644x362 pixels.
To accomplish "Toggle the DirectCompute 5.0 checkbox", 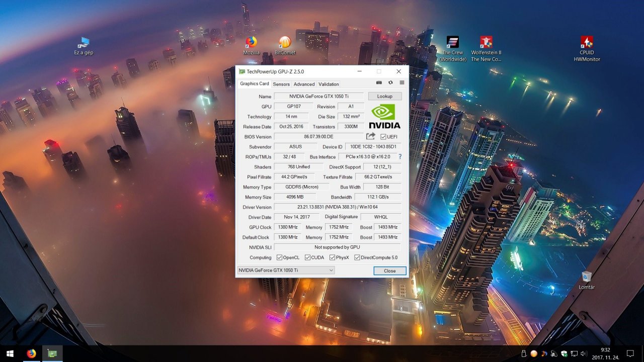I will pos(357,257).
